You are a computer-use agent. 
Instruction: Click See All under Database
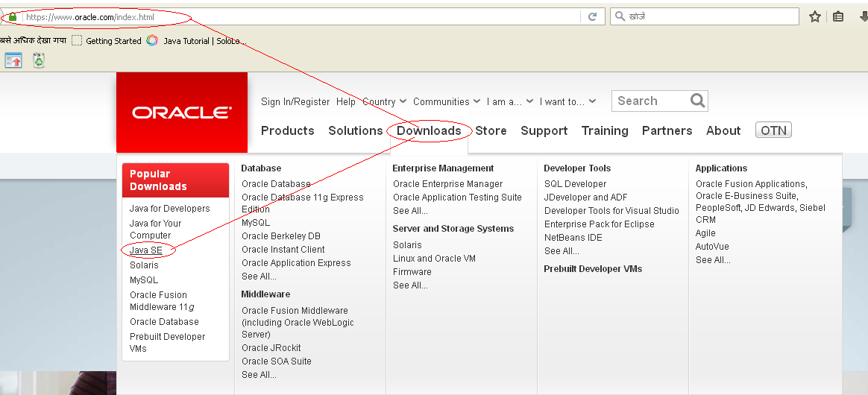(x=259, y=276)
